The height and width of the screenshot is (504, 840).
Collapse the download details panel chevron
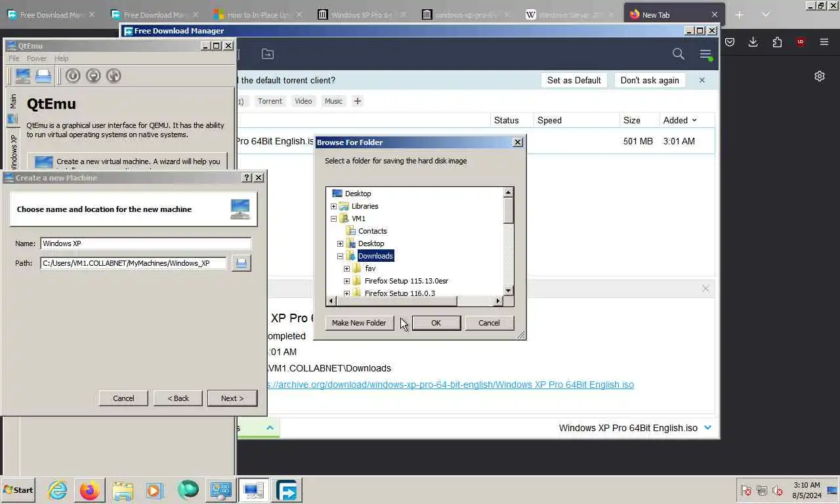(x=270, y=428)
